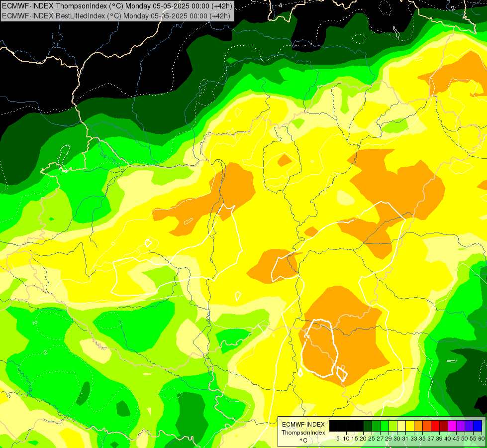Image resolution: width=487 pixels, height=448 pixels.
Task: Select the lime 29–30 legend swatch
Action: 393,426
